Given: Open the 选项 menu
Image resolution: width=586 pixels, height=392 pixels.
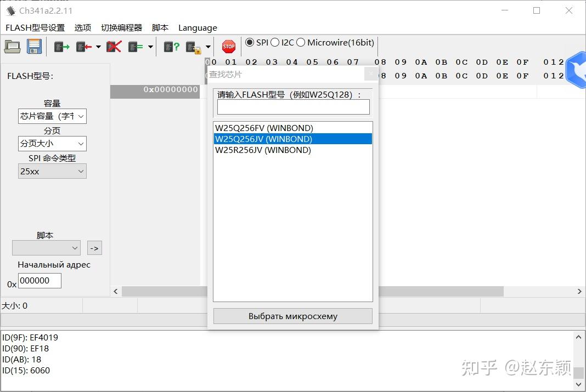Looking at the screenshot, I should pos(83,27).
